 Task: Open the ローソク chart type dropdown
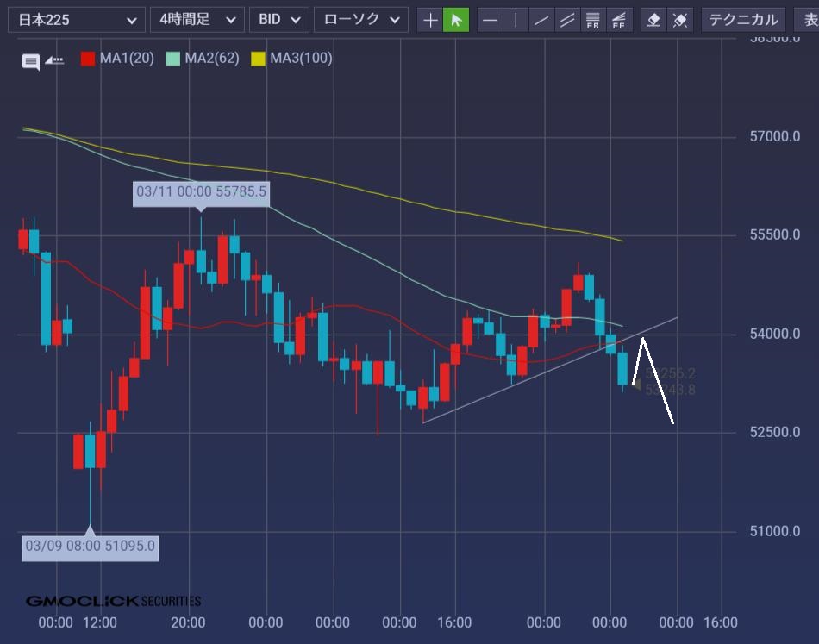[360, 19]
